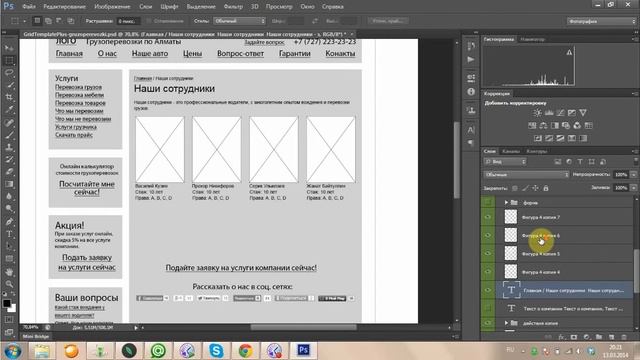Click background color swatch
640x360 pixels.
coord(12,309)
